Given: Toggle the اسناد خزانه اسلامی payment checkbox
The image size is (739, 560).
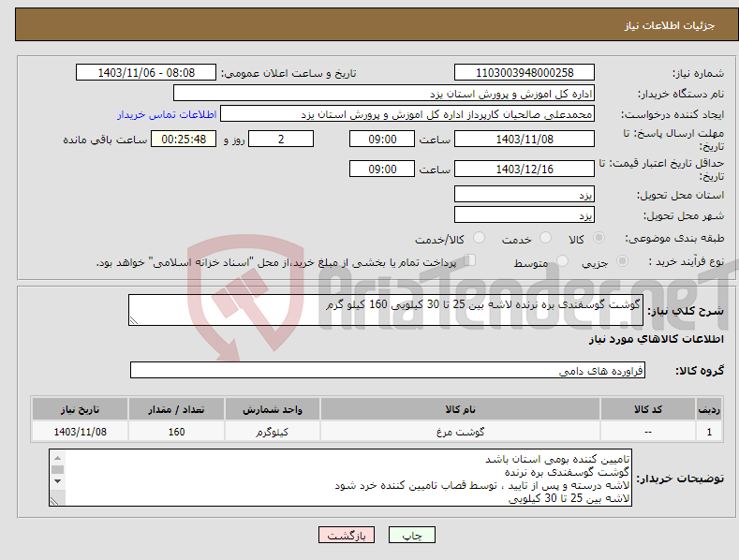Looking at the screenshot, I should point(470,259).
